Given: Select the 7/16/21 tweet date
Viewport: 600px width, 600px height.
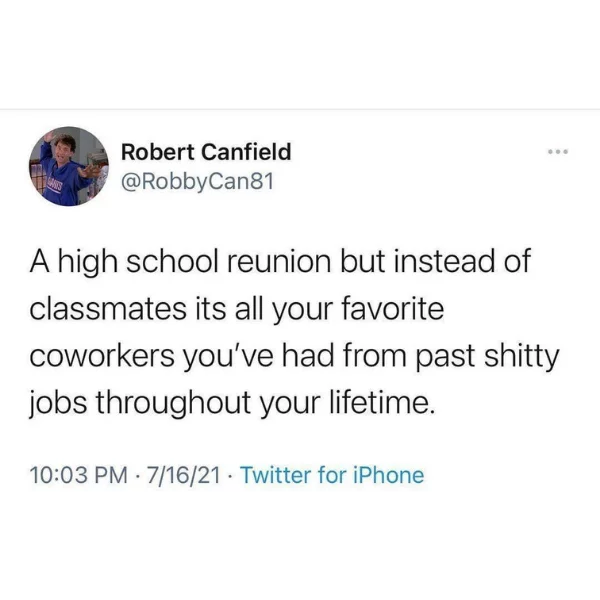Looking at the screenshot, I should point(184,475).
